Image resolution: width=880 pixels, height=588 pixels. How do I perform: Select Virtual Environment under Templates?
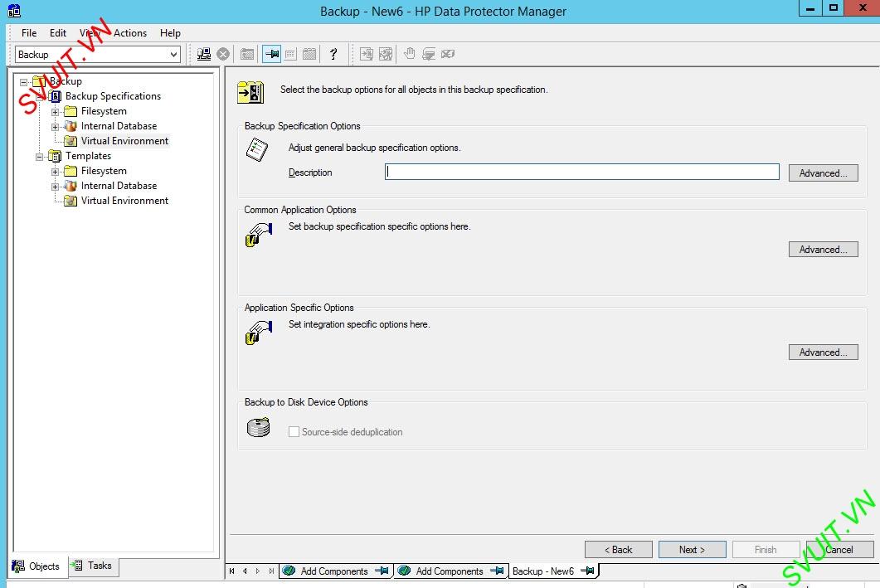[x=124, y=201]
